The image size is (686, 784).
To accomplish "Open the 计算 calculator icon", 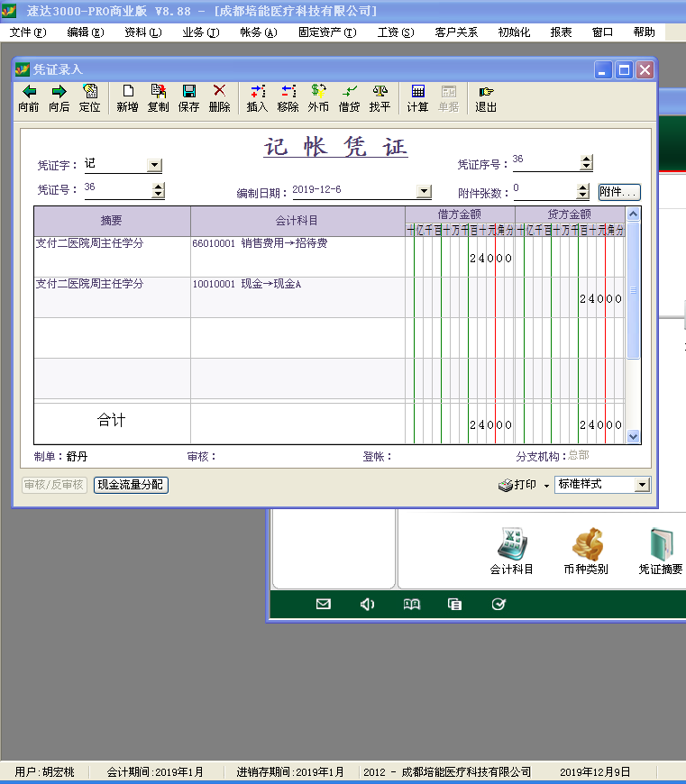I will [417, 91].
